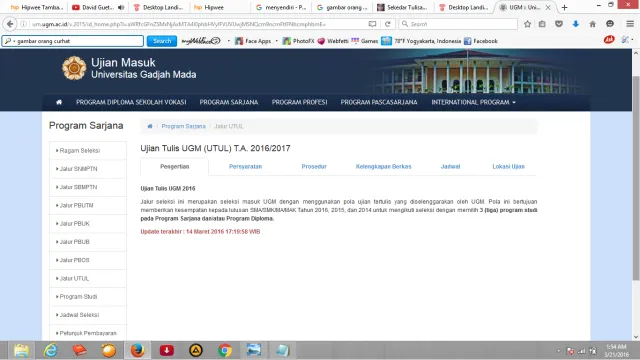Open the PhotoFX toolbar shortcut
Screen dimensions: 640x360
click(x=298, y=41)
